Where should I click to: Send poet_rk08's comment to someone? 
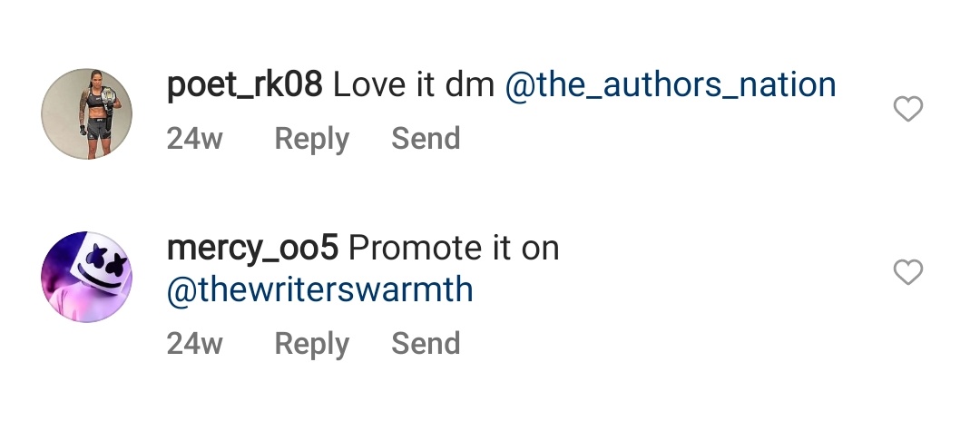(x=426, y=138)
